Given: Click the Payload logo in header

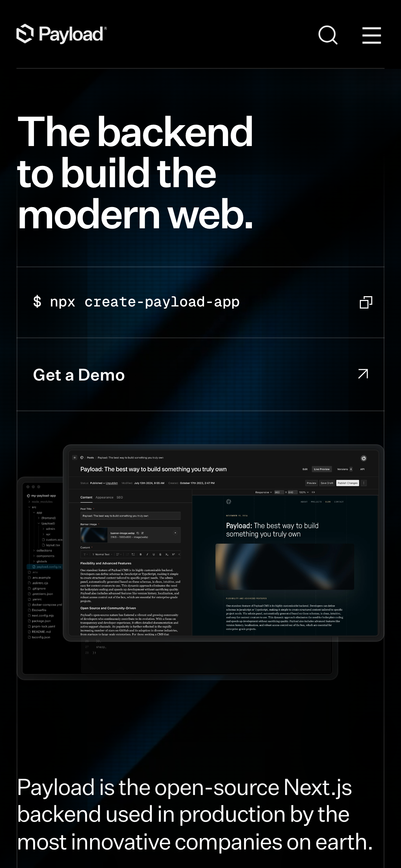Looking at the screenshot, I should pos(62,34).
